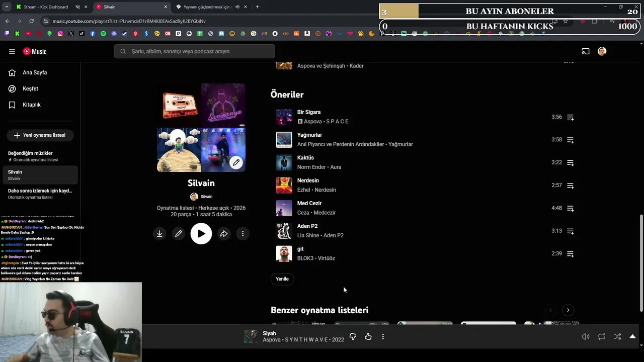Add Med Cezir to playlist
The height and width of the screenshot is (362, 644).
point(571,208)
